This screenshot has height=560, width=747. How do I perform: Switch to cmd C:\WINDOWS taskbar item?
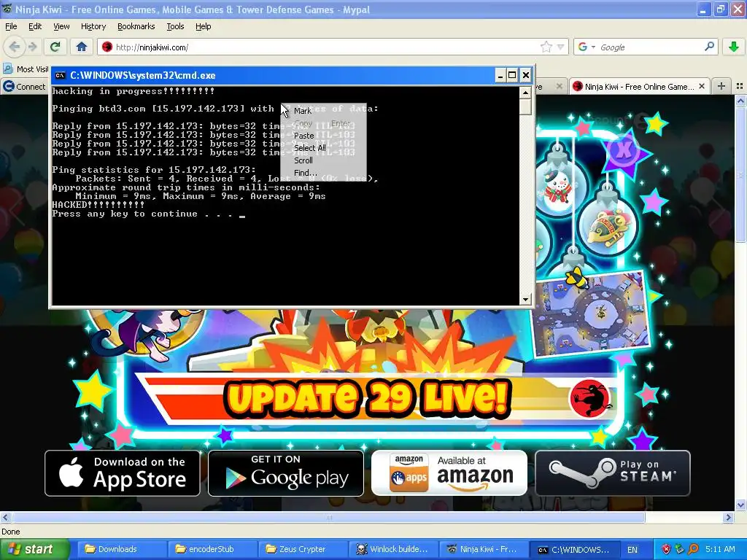[575, 549]
